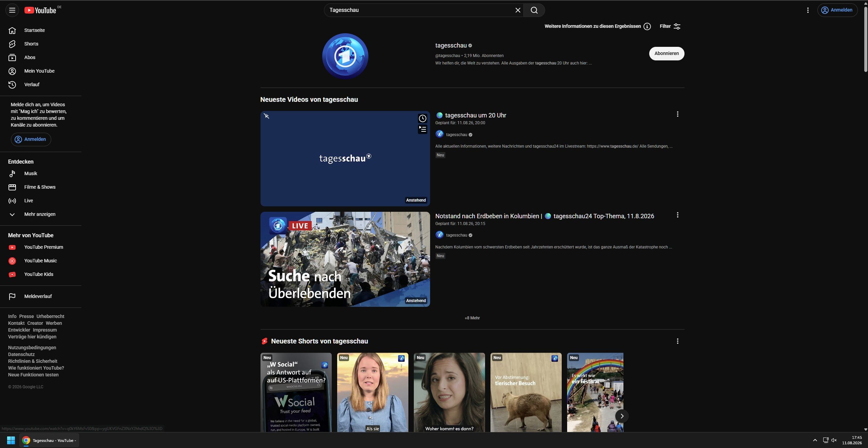Open the tagesschau channel name link
The height and width of the screenshot is (448, 868).
coord(451,45)
